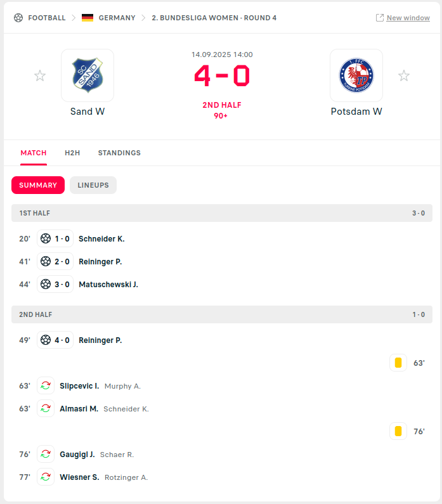Click the Germany flag icon
The image size is (442, 504).
tap(88, 18)
